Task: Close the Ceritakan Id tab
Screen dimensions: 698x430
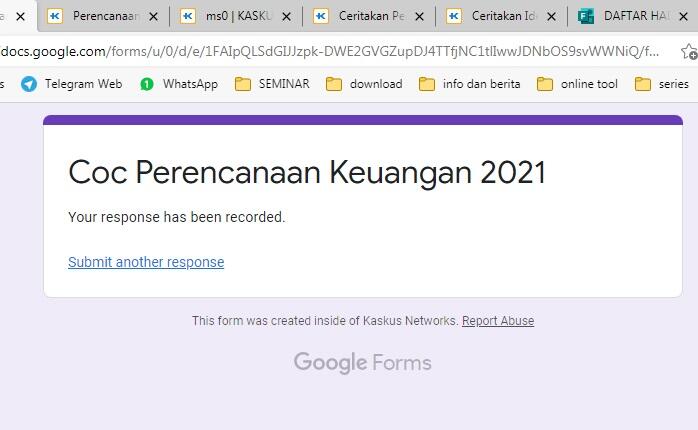Action: (551, 17)
